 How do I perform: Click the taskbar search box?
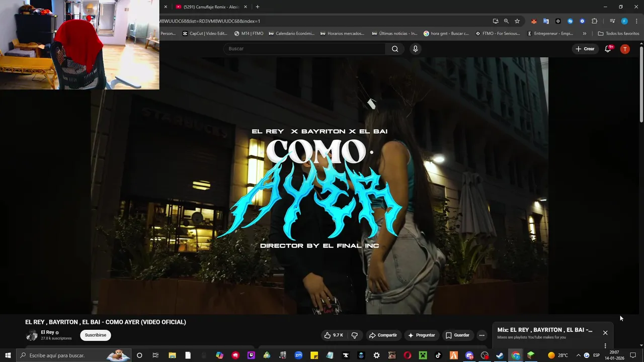(74, 355)
